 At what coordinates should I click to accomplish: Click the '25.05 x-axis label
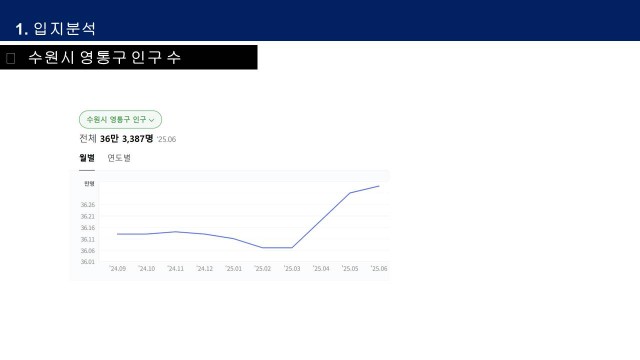pos(350,269)
